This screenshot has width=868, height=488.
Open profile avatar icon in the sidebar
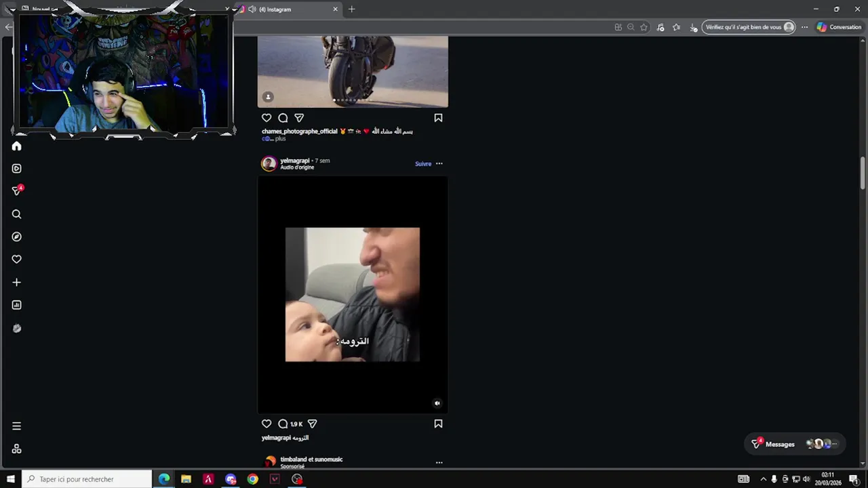pyautogui.click(x=17, y=328)
